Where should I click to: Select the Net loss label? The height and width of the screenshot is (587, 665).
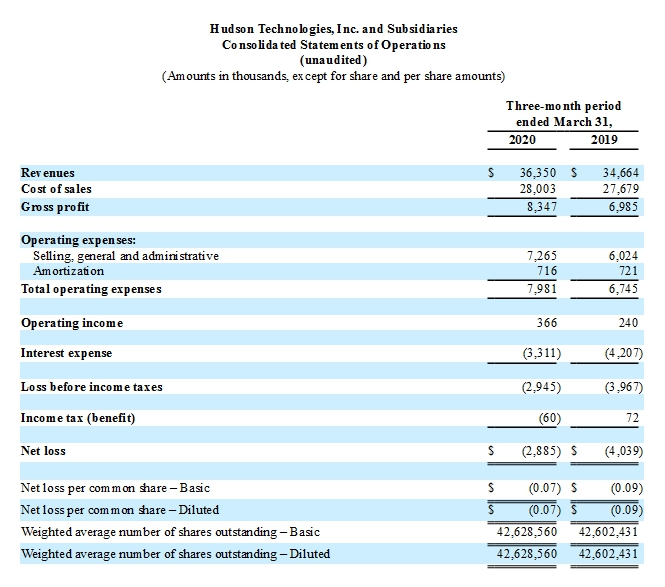[x=43, y=451]
